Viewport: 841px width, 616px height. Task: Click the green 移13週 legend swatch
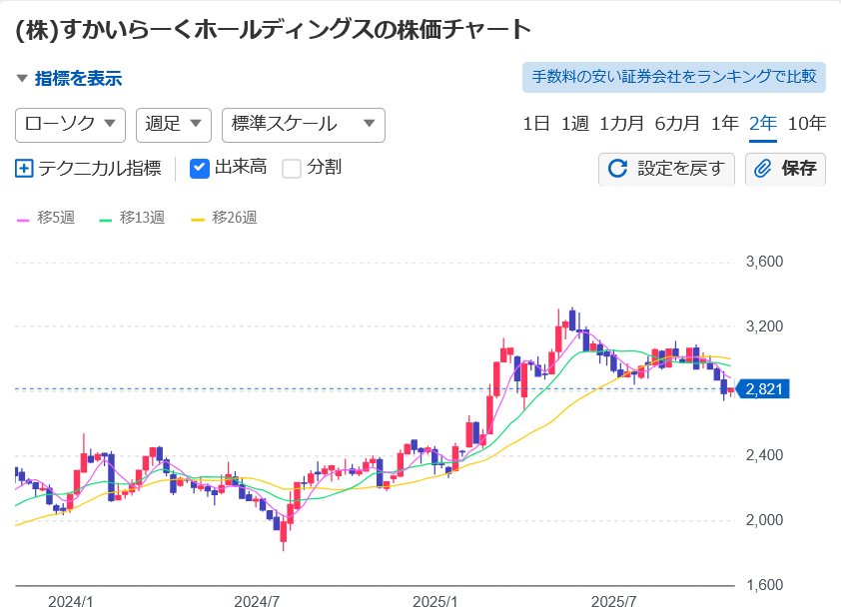[x=105, y=219]
